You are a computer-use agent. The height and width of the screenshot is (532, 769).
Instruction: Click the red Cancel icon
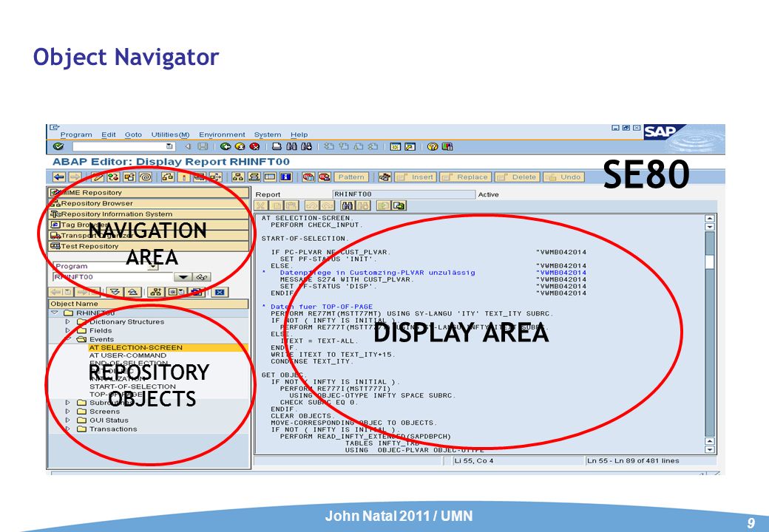(x=254, y=146)
